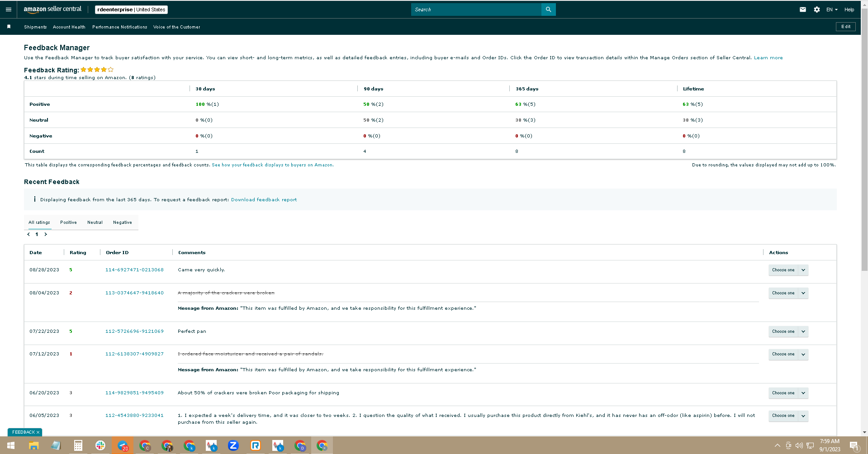Open order 114-9829851-9495409
Viewport: 868px width, 454px height.
tap(134, 393)
